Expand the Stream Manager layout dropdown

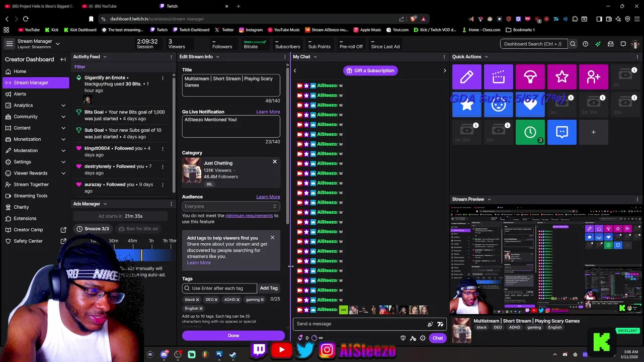coord(58,44)
